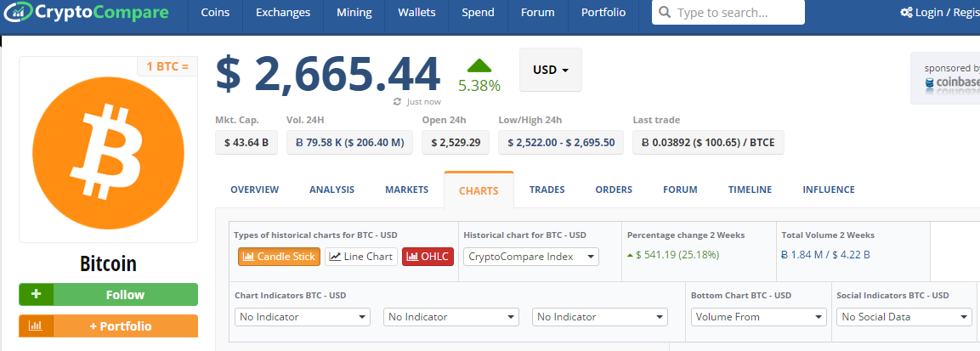Switch to the MARKETS tab

click(x=407, y=190)
